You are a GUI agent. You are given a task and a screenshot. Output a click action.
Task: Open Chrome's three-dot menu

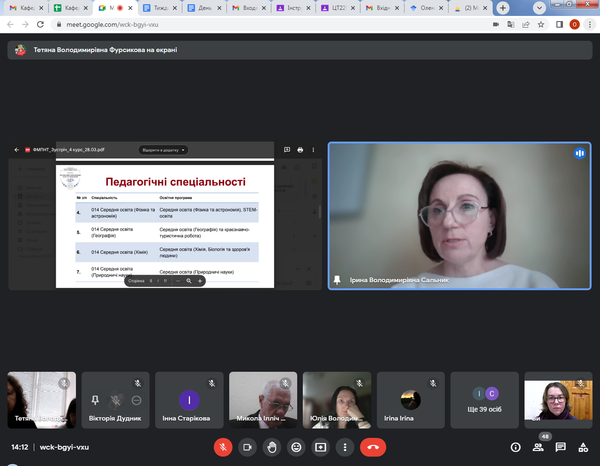point(590,25)
